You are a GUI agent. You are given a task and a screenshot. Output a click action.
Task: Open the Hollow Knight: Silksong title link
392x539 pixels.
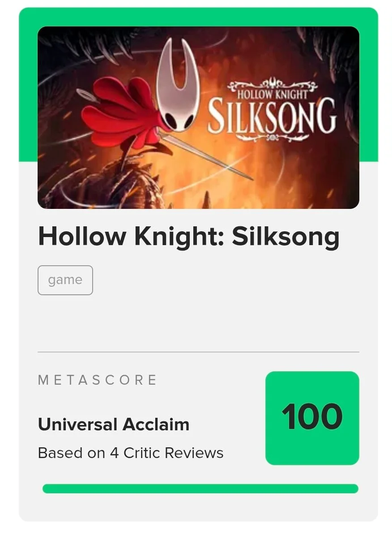point(188,236)
